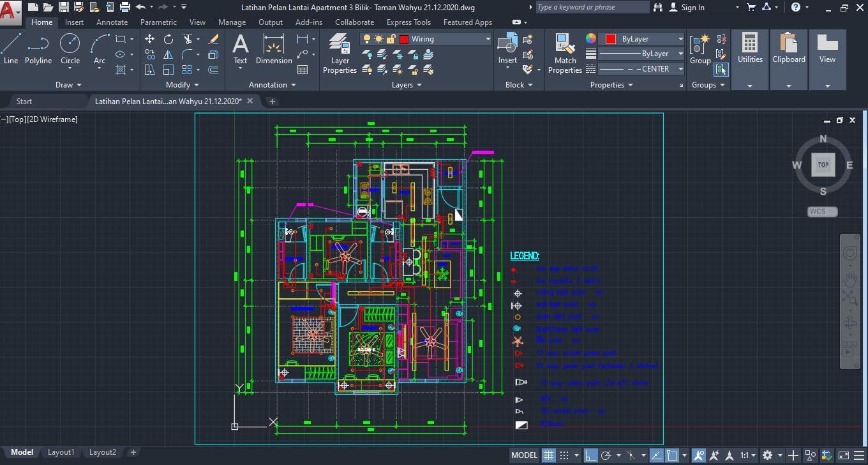Screen dimensions: 868x465
Task: Click the Utilities panel button
Action: click(750, 59)
